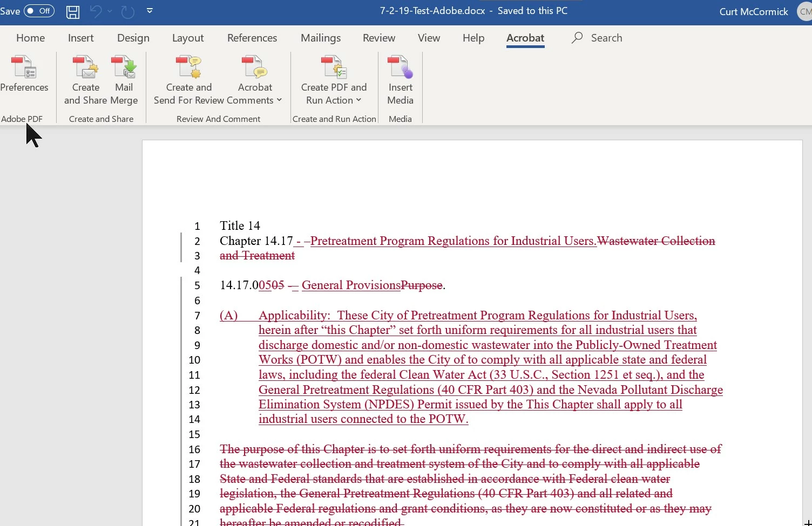Open the Review tab
Image resolution: width=812 pixels, height=526 pixels.
coord(379,38)
